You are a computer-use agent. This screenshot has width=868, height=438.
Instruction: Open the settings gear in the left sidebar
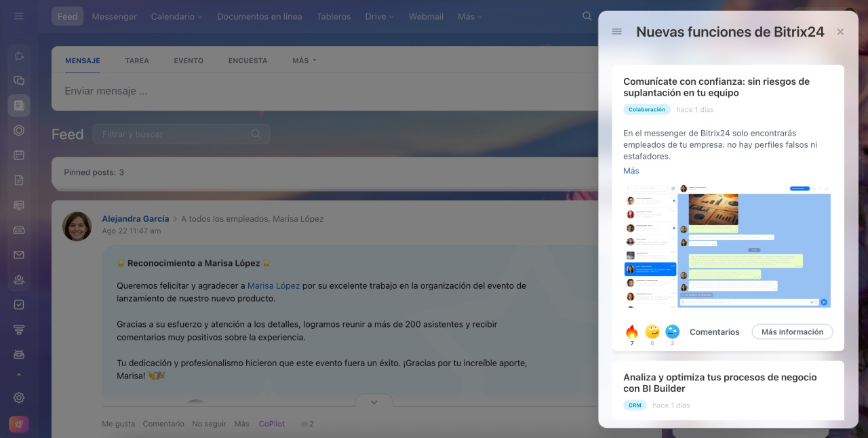pyautogui.click(x=19, y=398)
